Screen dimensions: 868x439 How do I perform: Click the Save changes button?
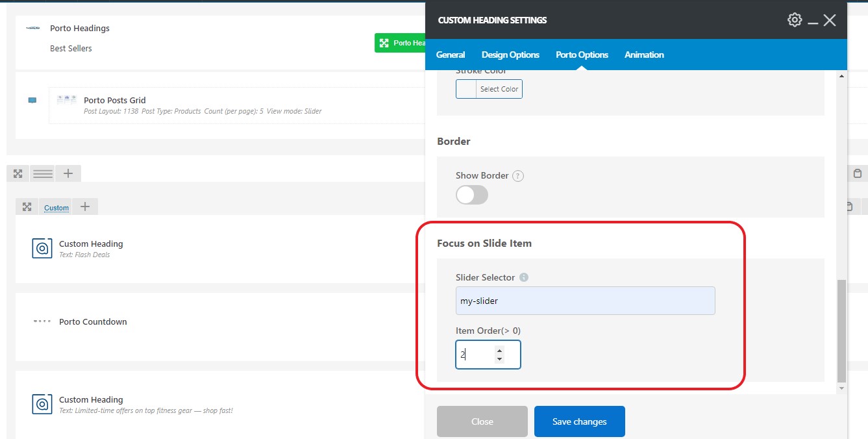pyautogui.click(x=579, y=422)
